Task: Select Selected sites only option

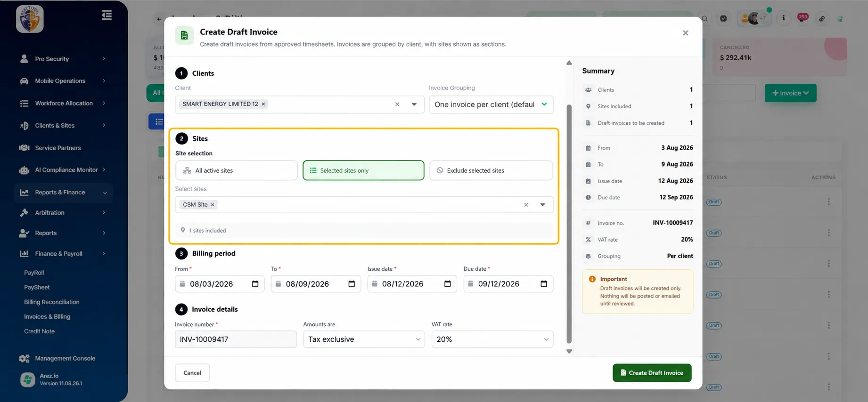Action: coord(363,170)
